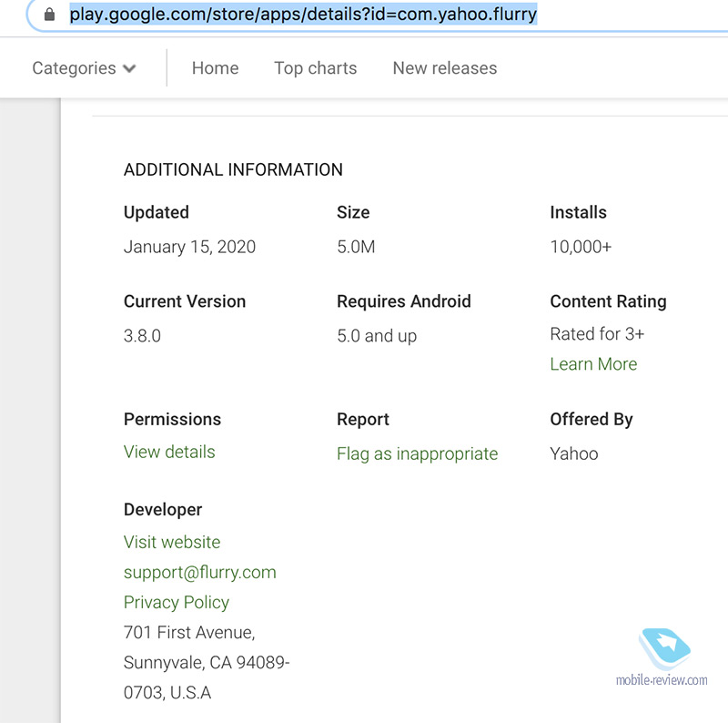This screenshot has width=728, height=723.
Task: Select the Report label
Action: (363, 420)
